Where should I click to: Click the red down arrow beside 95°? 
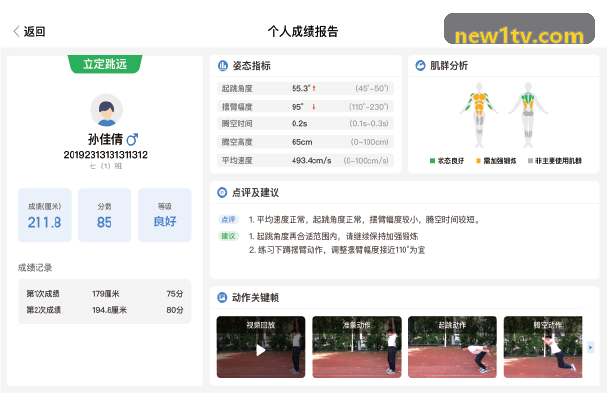click(x=314, y=106)
